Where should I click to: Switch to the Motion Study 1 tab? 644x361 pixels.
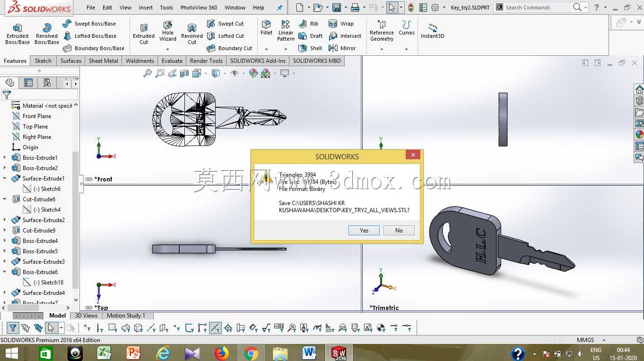tap(126, 316)
